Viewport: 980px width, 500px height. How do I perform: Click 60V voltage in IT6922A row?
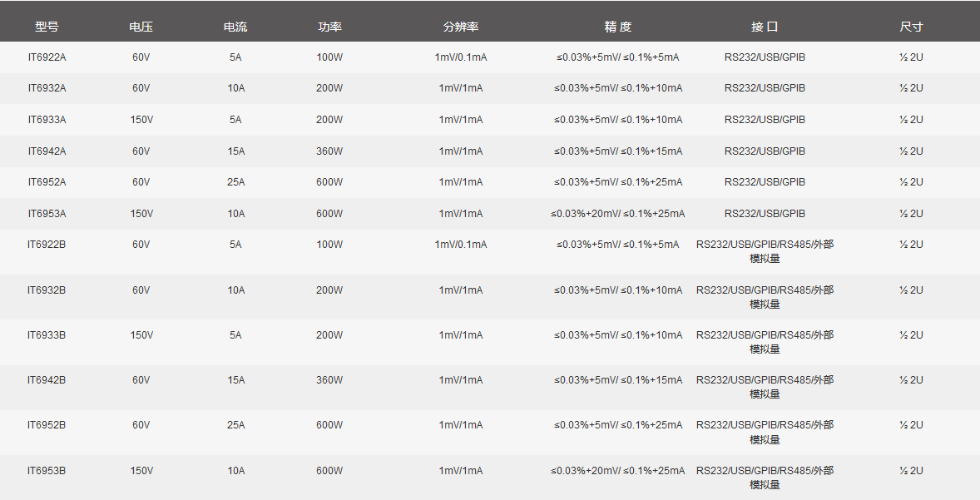[x=141, y=57]
